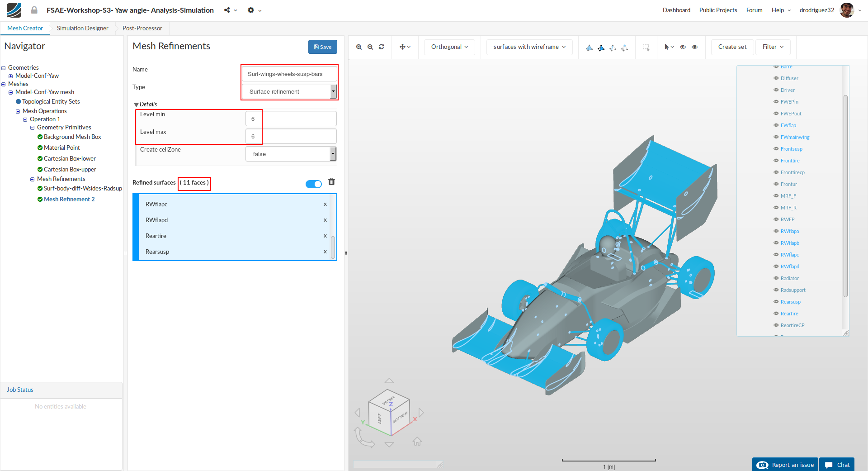This screenshot has width=868, height=471.
Task: Click the user profile avatar
Action: click(x=847, y=10)
